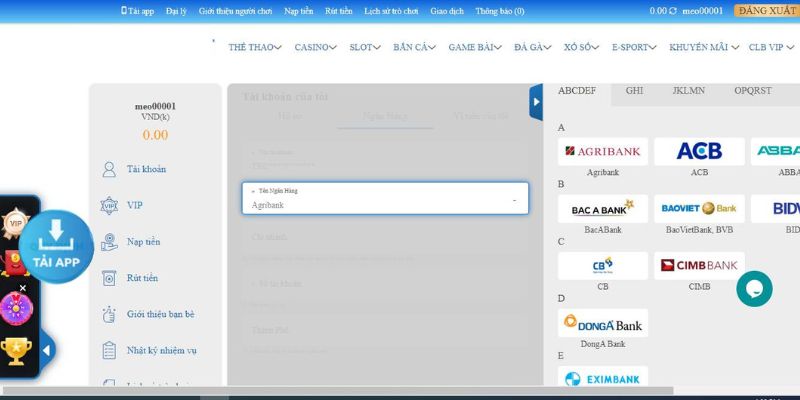Open the Giao dịch link
This screenshot has height=400, width=800.
[x=447, y=11]
